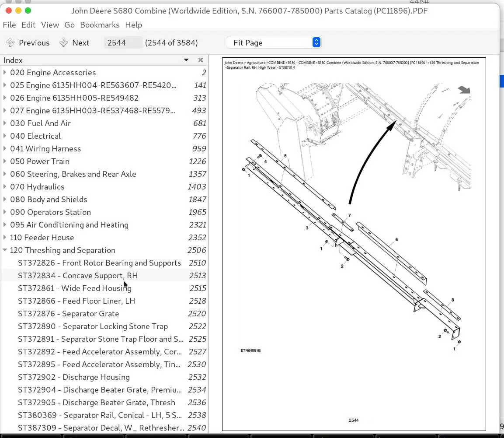Open ST387309 Separator Decal entry
The height and width of the screenshot is (438, 504).
pyautogui.click(x=104, y=428)
